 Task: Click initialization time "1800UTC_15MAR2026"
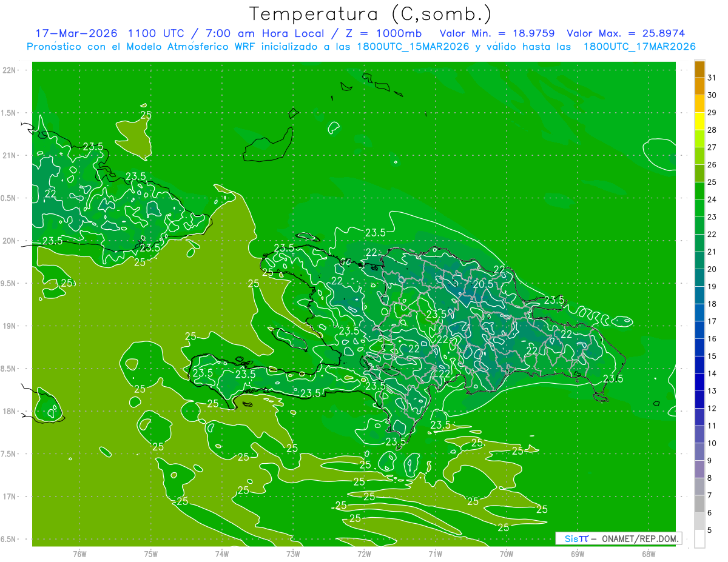[413, 47]
